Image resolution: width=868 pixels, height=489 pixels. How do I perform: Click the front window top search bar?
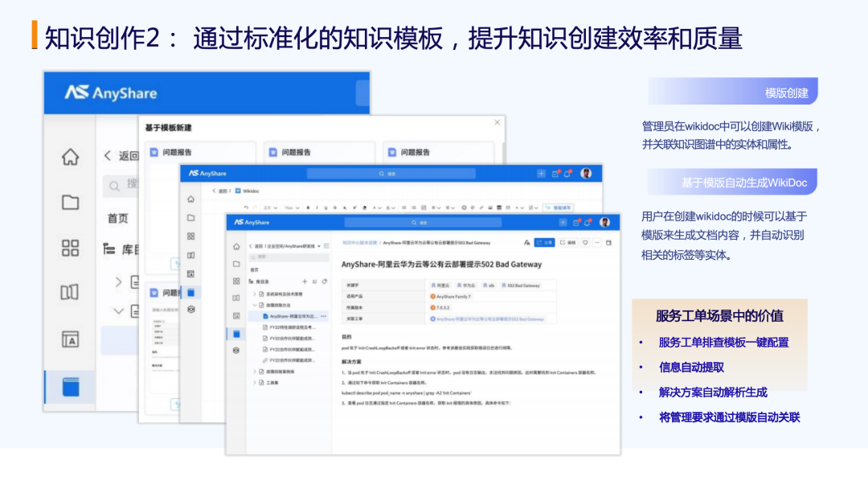point(423,223)
